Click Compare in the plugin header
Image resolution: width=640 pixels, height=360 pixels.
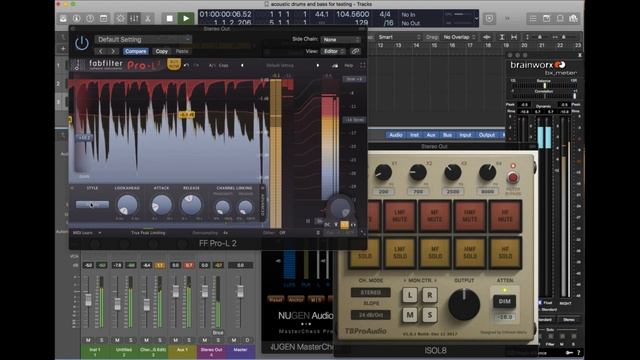(x=136, y=51)
